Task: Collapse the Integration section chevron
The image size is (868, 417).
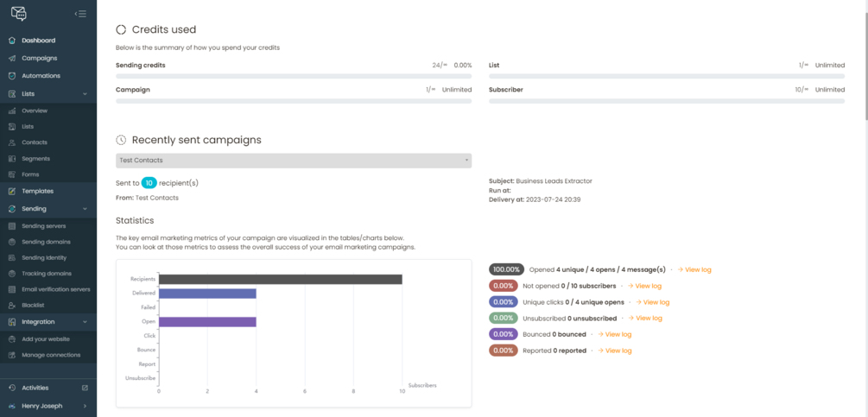Action: tap(85, 322)
